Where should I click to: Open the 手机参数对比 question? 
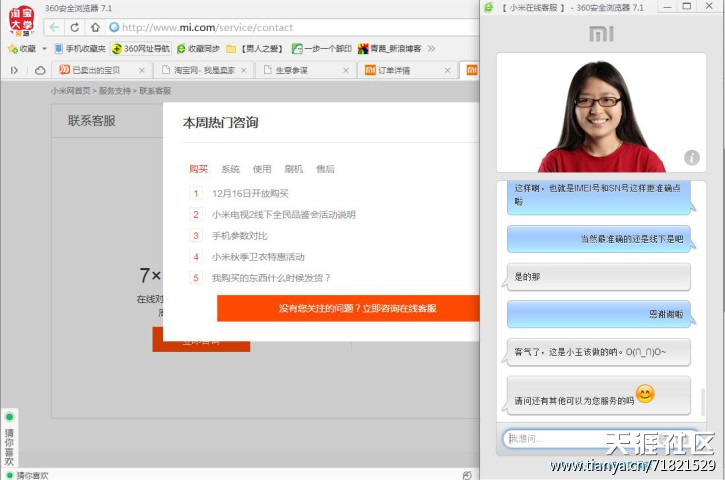(x=240, y=236)
